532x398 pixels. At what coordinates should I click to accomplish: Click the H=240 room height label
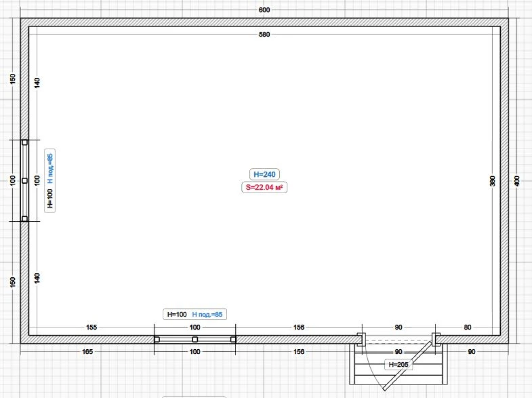(x=264, y=174)
